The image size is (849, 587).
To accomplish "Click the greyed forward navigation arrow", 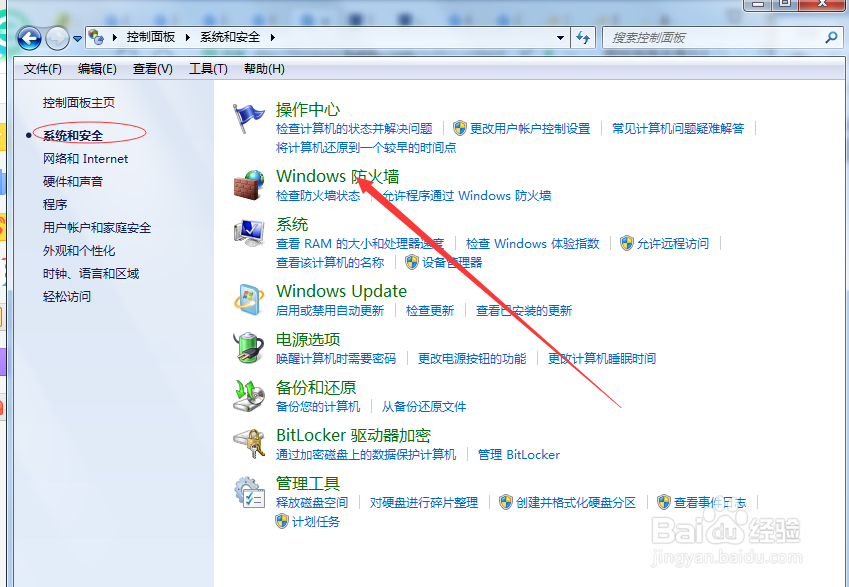I will tap(57, 38).
